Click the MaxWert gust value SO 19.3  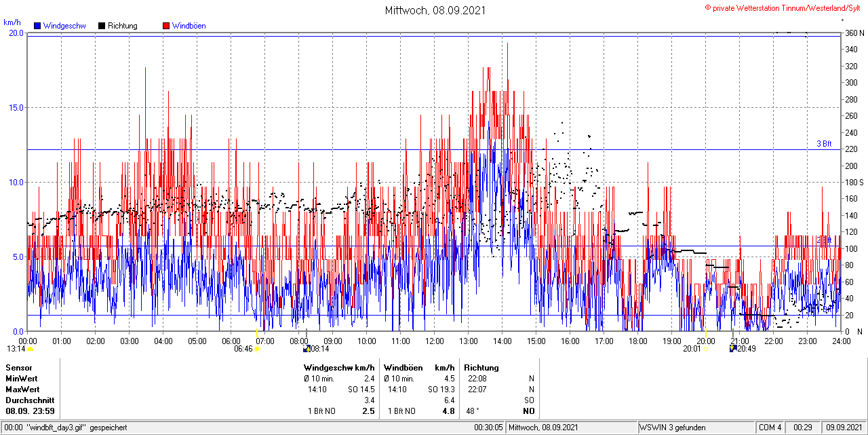point(441,390)
